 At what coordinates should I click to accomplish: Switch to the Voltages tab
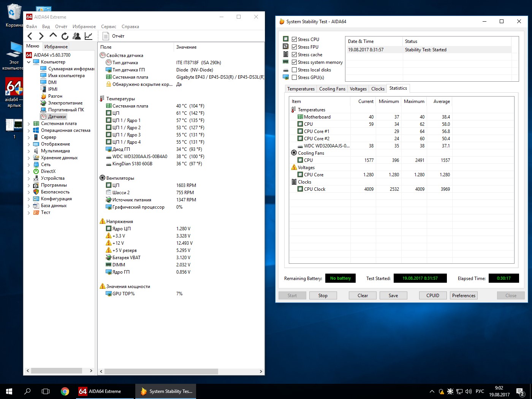tap(358, 89)
